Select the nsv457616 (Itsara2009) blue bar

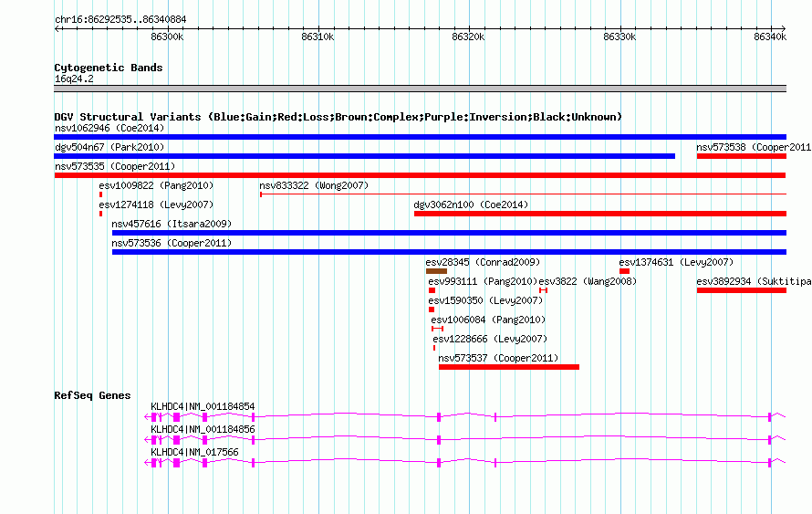point(450,233)
